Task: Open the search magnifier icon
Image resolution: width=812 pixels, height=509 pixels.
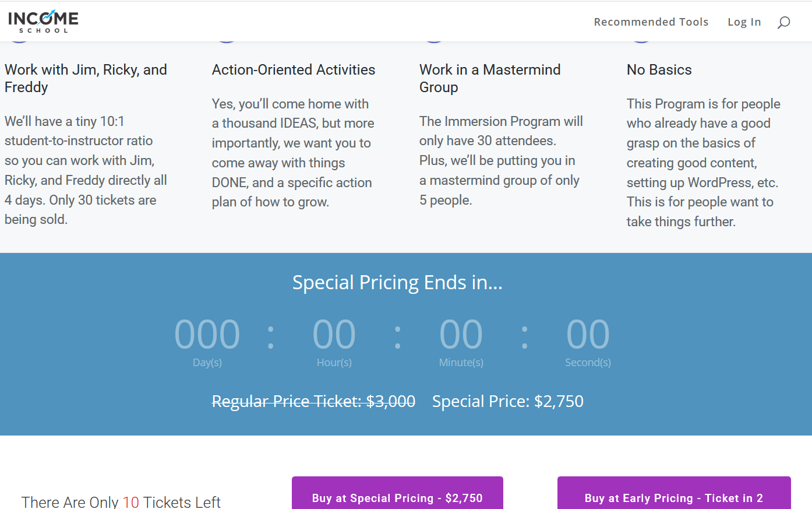Action: (783, 22)
